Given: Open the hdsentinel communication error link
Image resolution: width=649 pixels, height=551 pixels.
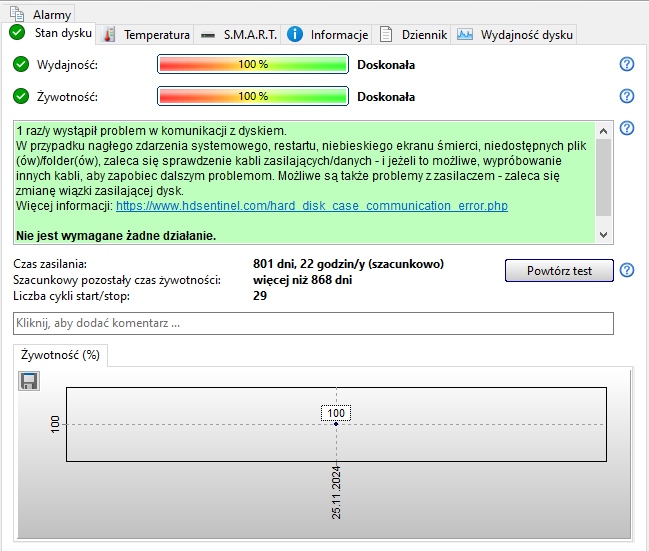Looking at the screenshot, I should point(312,206).
